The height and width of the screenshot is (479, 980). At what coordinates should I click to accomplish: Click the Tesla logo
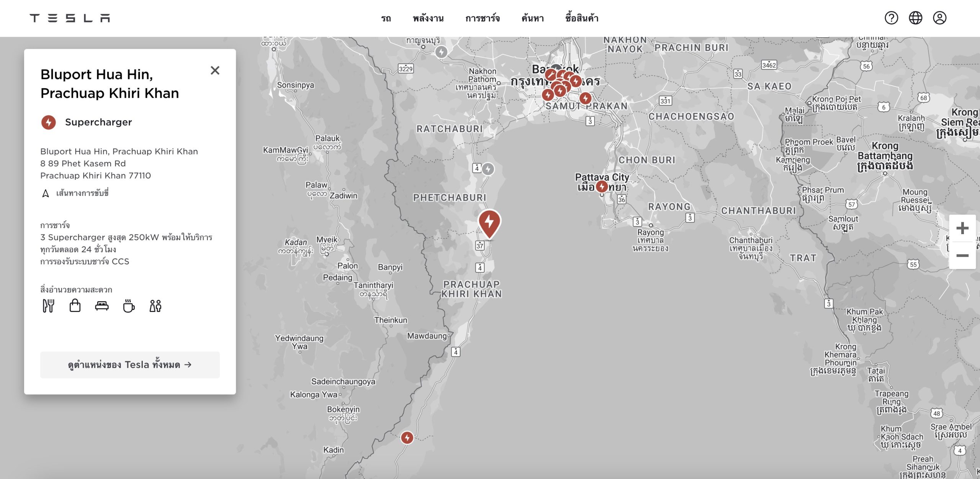point(70,18)
